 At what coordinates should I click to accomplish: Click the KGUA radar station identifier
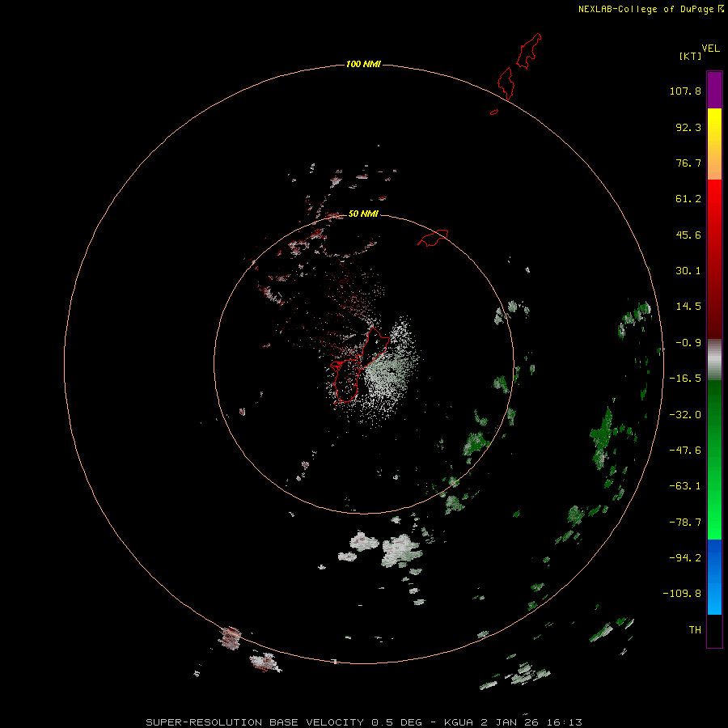coord(459,722)
